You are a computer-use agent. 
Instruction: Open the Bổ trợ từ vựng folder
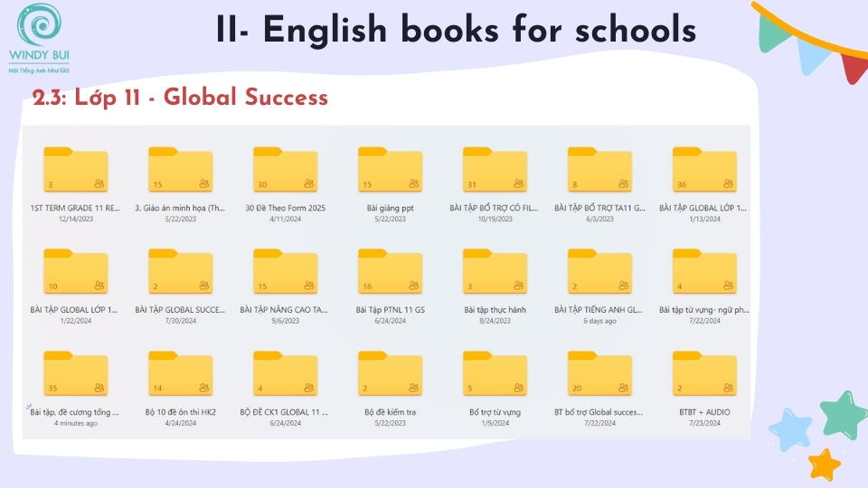click(x=495, y=375)
